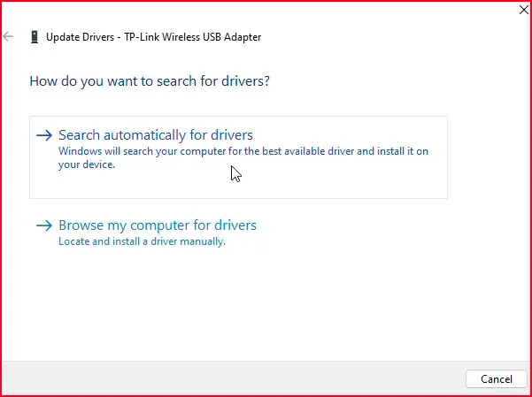Click the USB adapter device icon

click(x=35, y=37)
